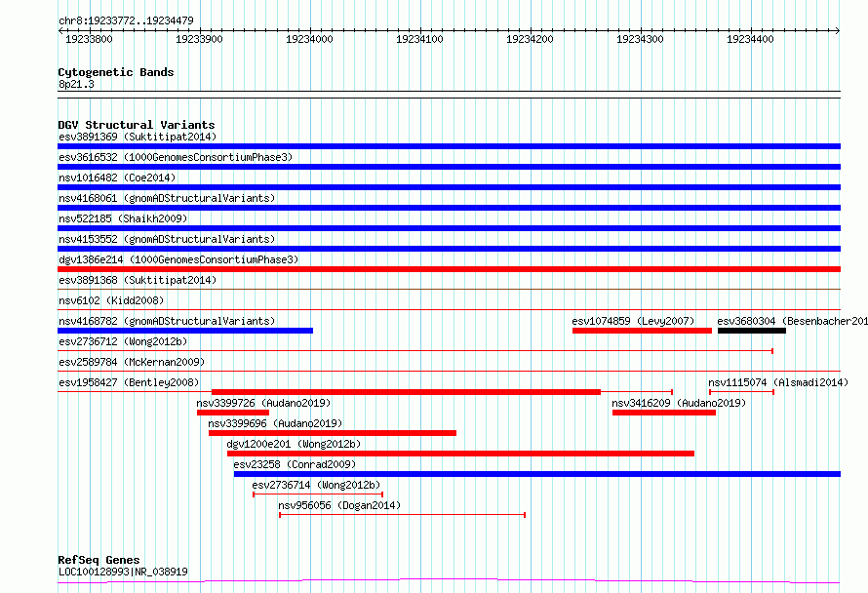The width and height of the screenshot is (868, 593).
Task: Select the blue bar for esv23258
Action: point(537,474)
